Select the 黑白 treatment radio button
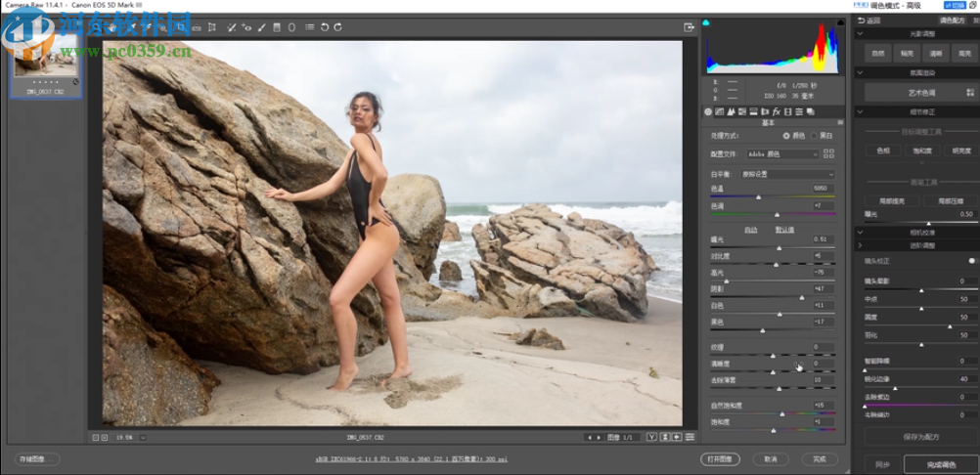 [814, 135]
